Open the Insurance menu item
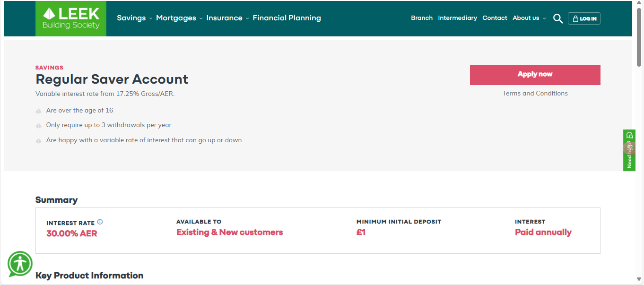 tap(224, 18)
